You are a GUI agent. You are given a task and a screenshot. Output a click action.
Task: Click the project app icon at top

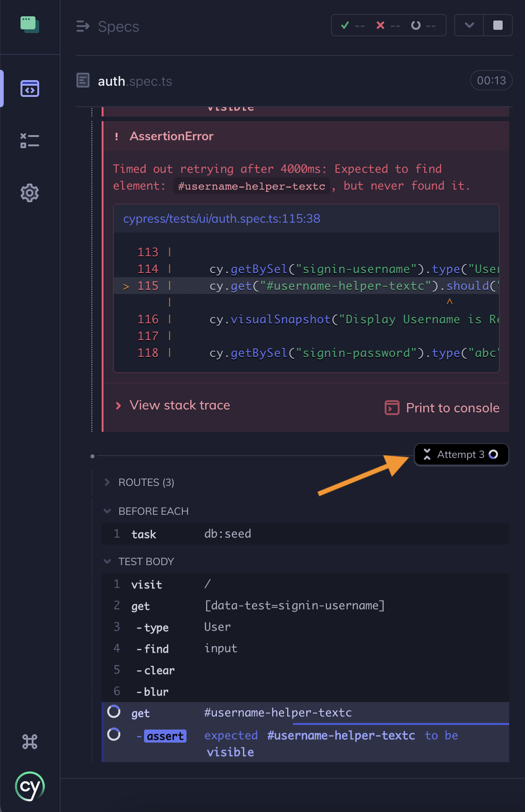coord(30,25)
